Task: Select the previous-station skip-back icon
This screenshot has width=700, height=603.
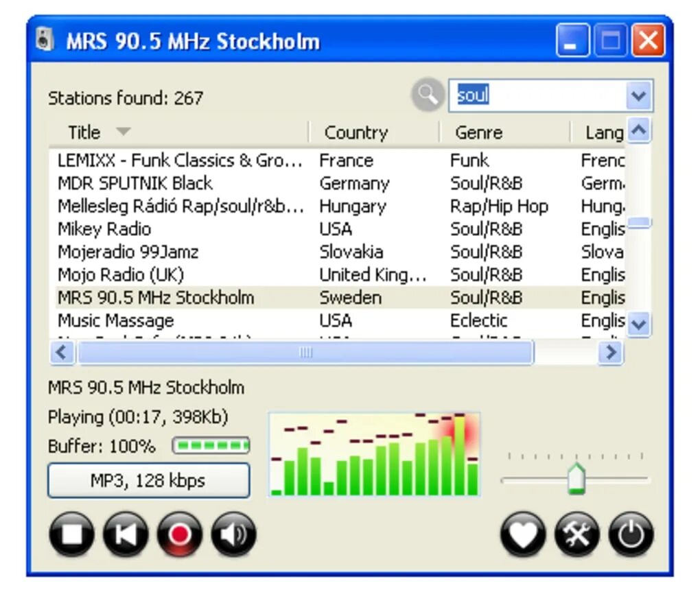Action: (x=125, y=534)
